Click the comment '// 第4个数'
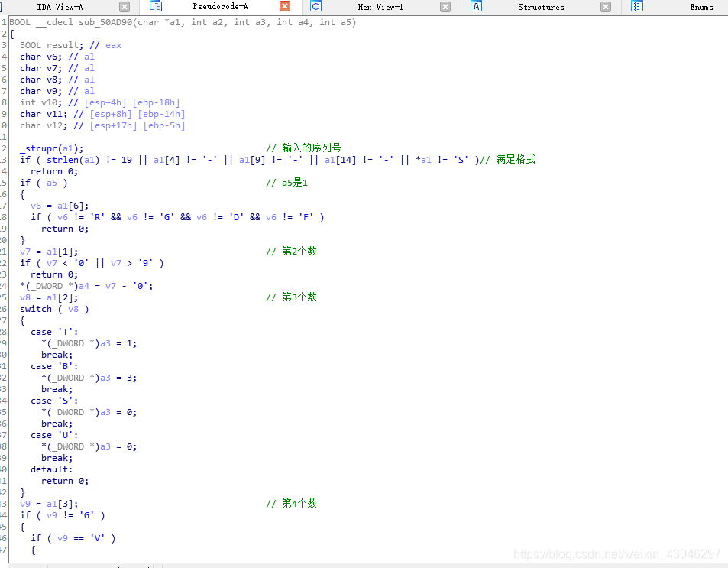This screenshot has height=568, width=728. 292,504
